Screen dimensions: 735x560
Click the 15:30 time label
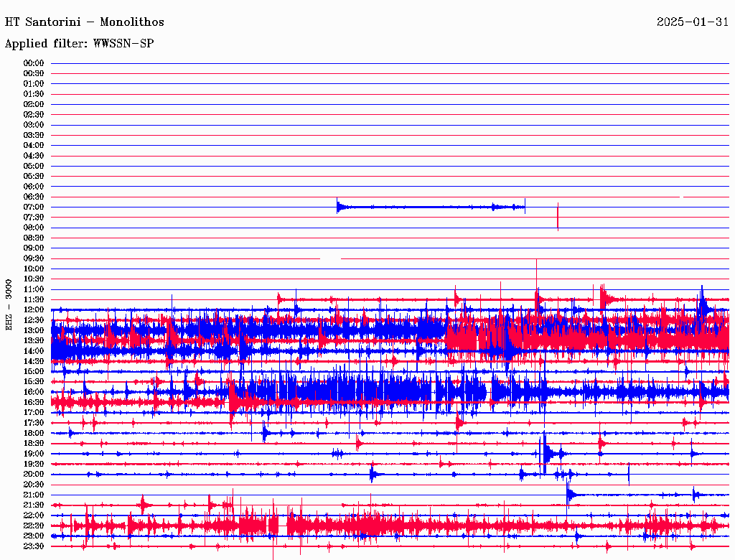click(34, 382)
